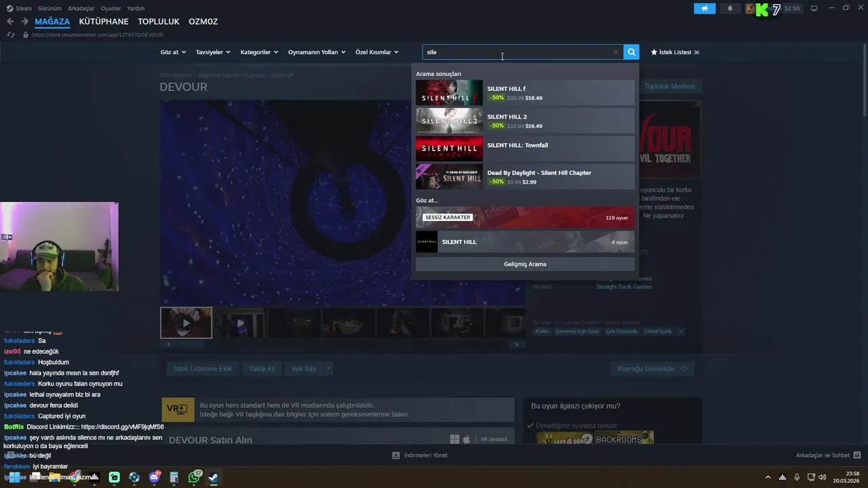Switch to Big Picture mode with monitor icon
868x488 pixels.
click(x=814, y=8)
